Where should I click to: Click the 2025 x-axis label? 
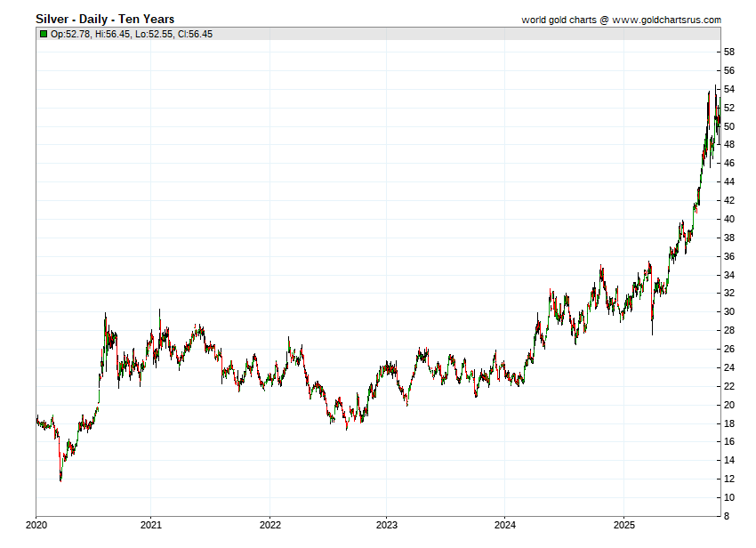coord(623,525)
